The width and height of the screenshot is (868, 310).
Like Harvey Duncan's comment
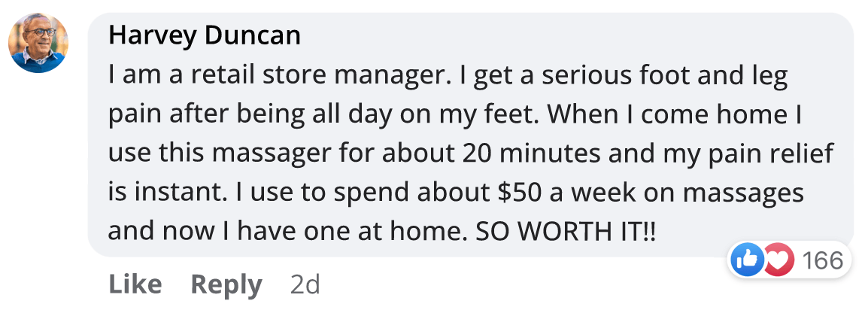(135, 284)
